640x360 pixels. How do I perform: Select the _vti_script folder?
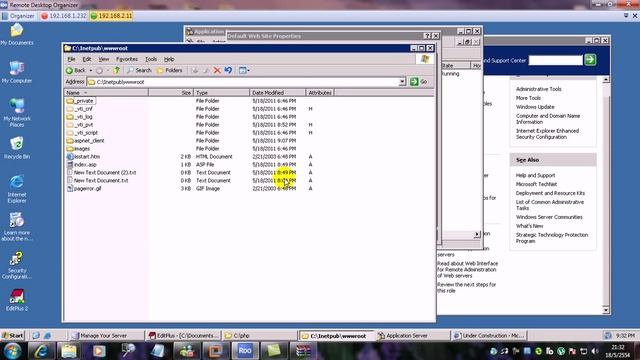82,133
